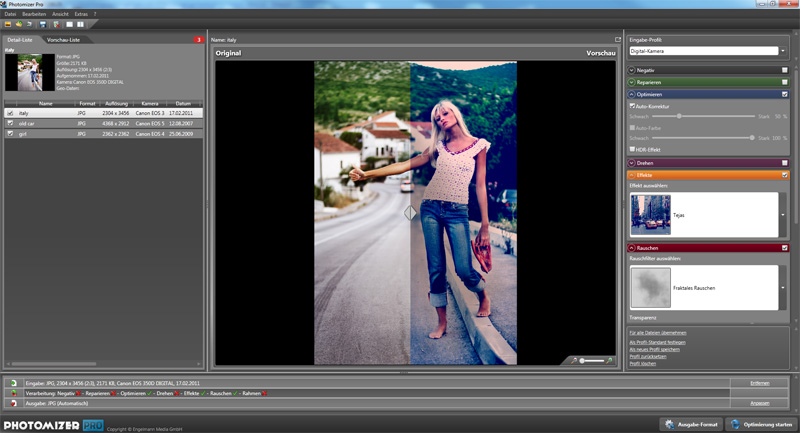Toggle the checkbox for the italy file

(x=10, y=113)
